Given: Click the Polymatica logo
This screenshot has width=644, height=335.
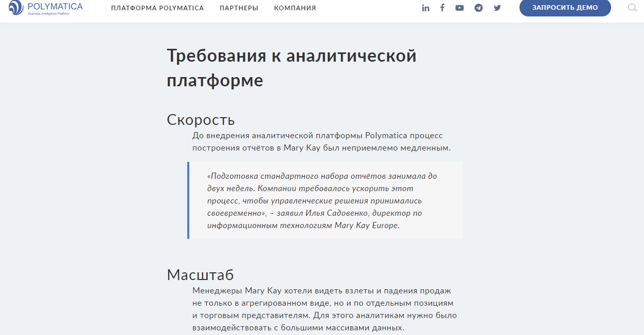Looking at the screenshot, I should (x=46, y=8).
